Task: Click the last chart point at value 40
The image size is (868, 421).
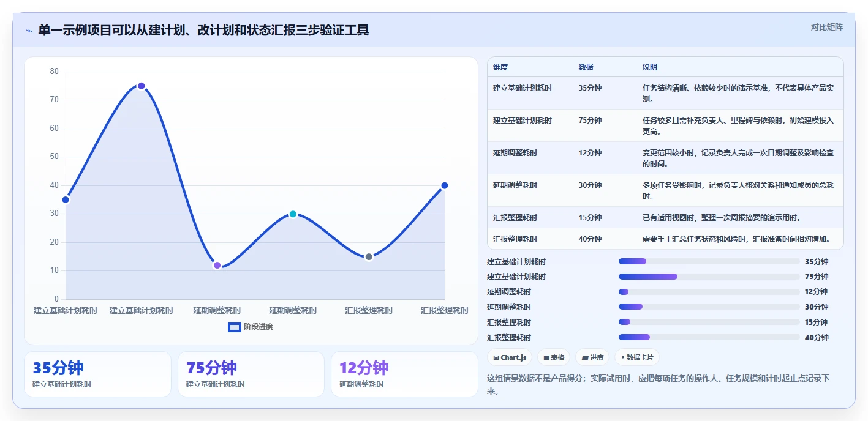Action: point(444,185)
